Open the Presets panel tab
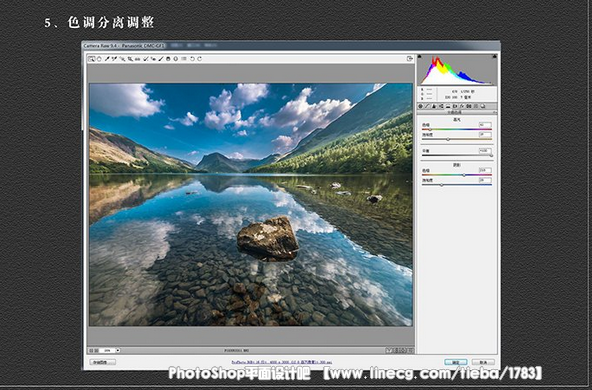The width and height of the screenshot is (592, 390). coord(476,106)
